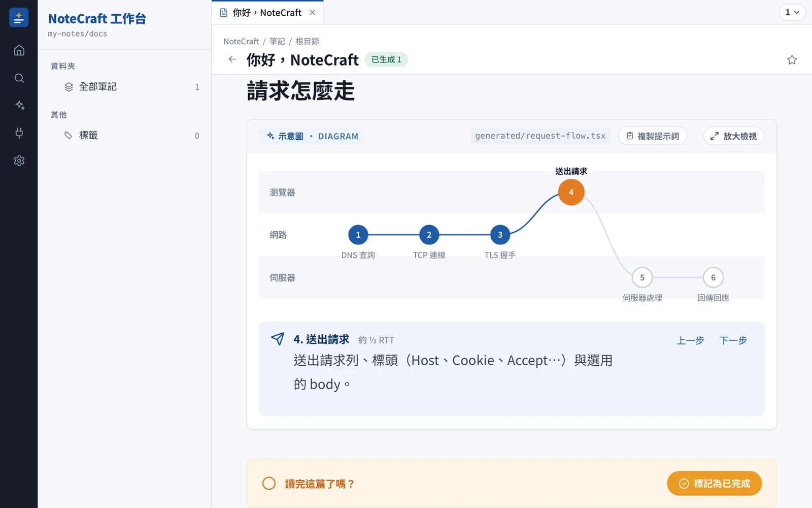Click the 伺服器 lane label
812x508 pixels.
[282, 278]
